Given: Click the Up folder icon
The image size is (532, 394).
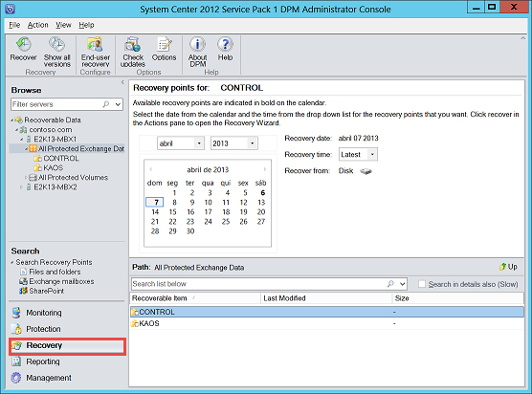Looking at the screenshot, I should [503, 267].
